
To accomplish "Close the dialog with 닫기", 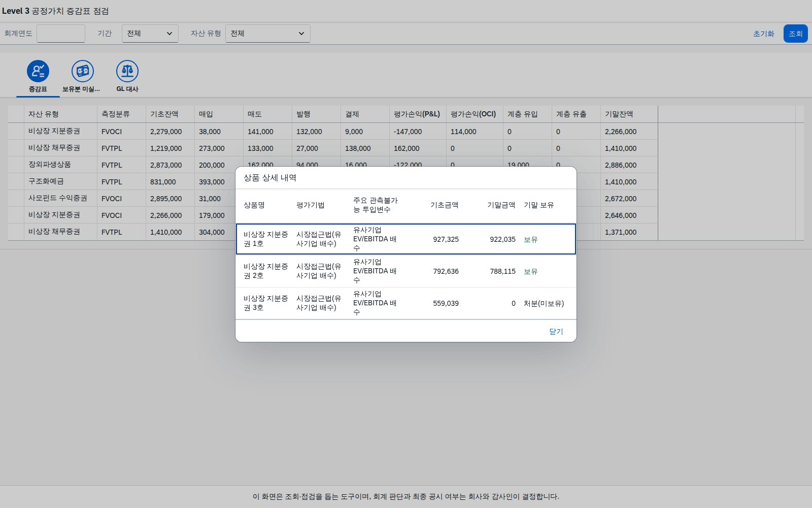I will pyautogui.click(x=556, y=331).
